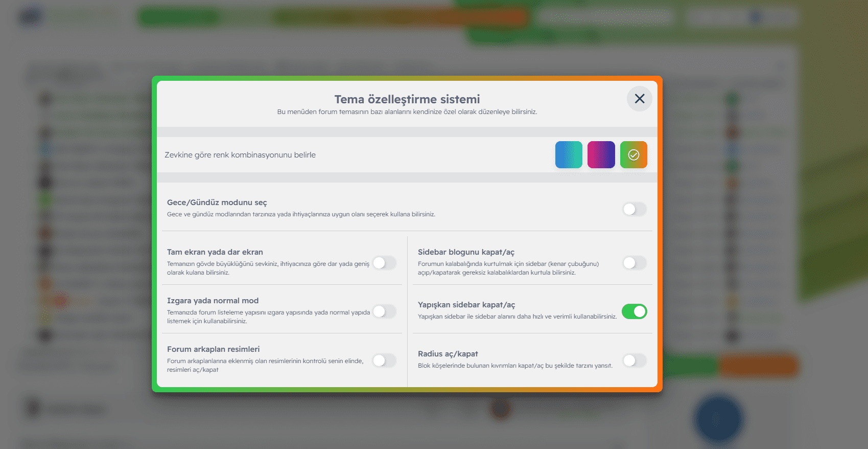Switch on Forum arkaplan resimleri toggle
The height and width of the screenshot is (449, 868).
tap(384, 361)
